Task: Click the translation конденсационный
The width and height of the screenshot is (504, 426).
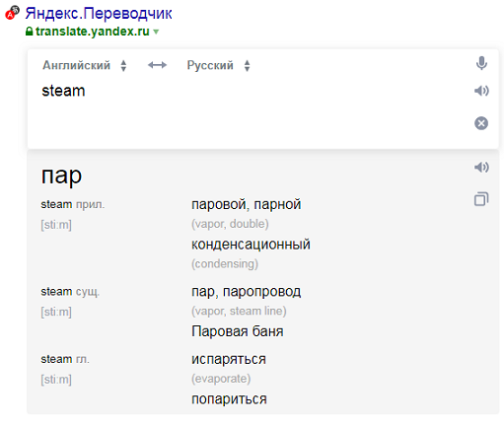Action: click(251, 245)
